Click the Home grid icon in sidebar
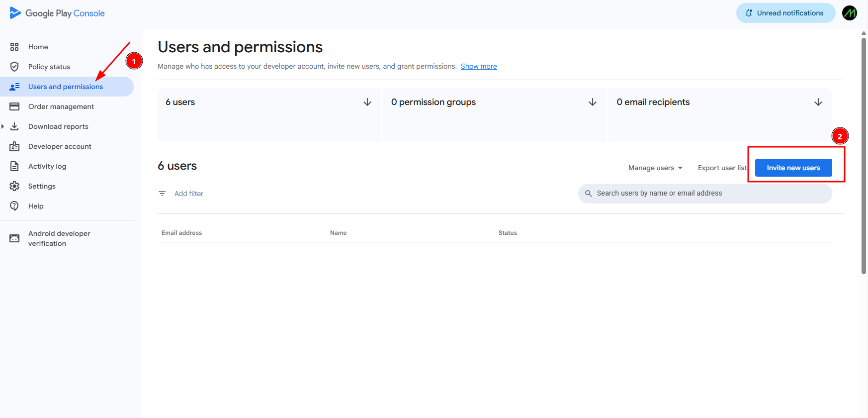868x418 pixels. pos(14,47)
